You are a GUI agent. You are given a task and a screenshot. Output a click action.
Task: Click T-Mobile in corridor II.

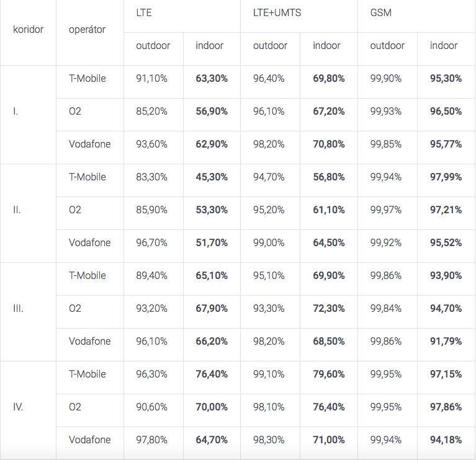(x=87, y=177)
